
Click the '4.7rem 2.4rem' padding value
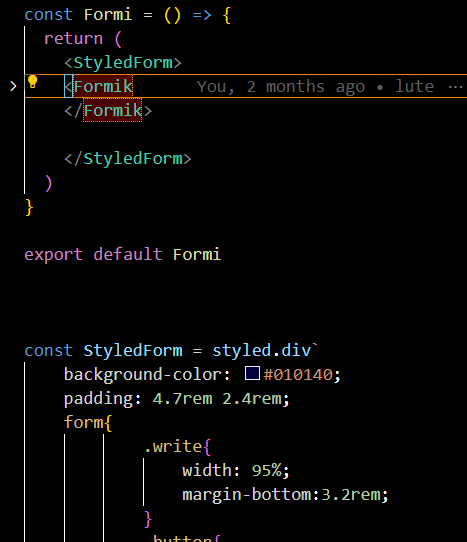217,399
